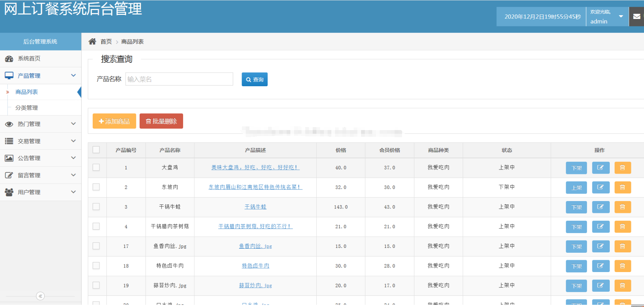Delete the 特色卤牛肉 product row
This screenshot has width=644, height=307.
point(622,266)
